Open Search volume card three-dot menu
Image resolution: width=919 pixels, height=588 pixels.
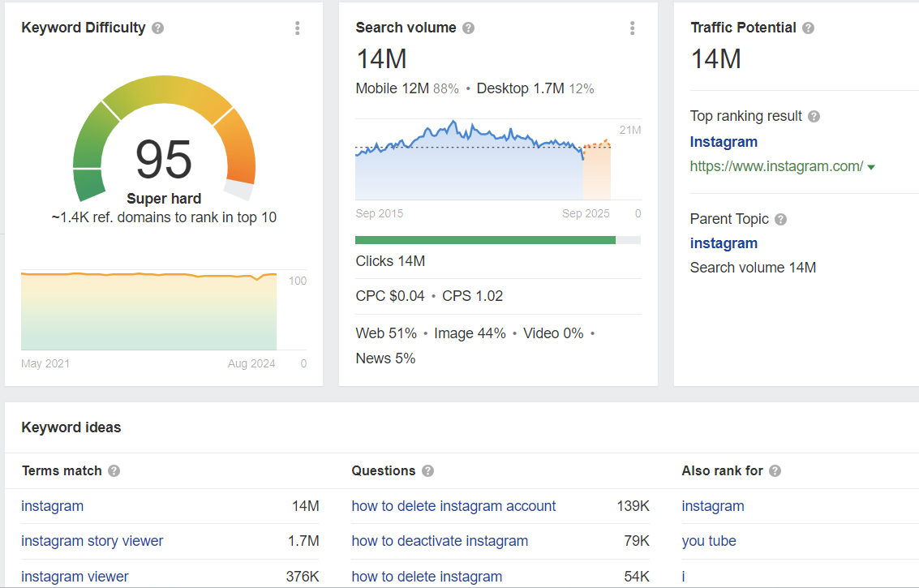click(632, 28)
